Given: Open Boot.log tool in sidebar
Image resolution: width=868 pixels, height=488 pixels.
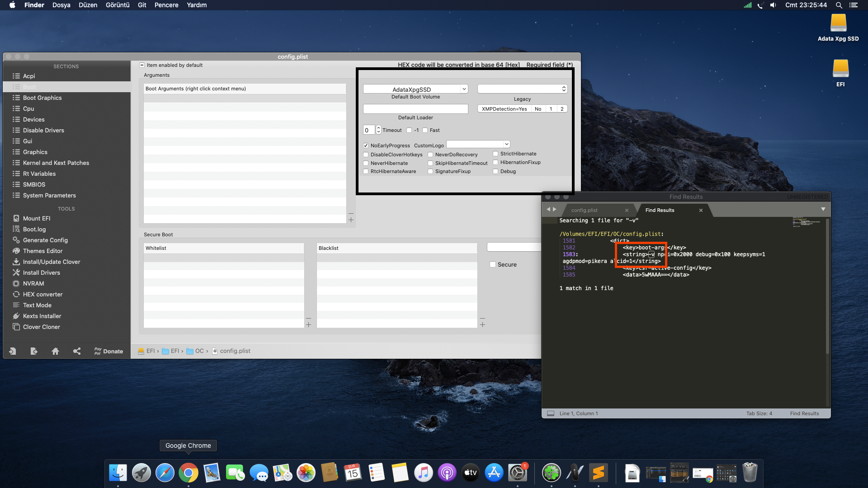Looking at the screenshot, I should [x=34, y=229].
